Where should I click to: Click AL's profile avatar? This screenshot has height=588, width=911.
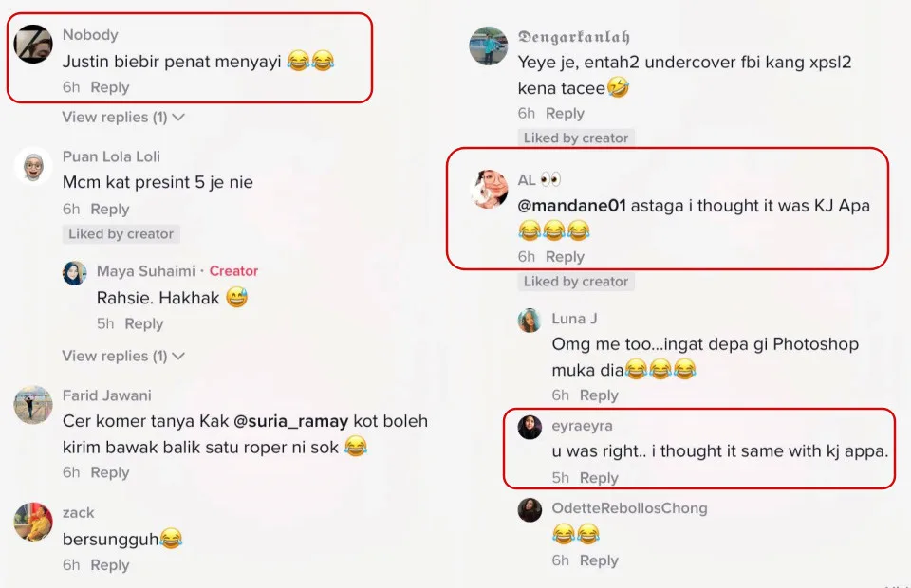489,189
